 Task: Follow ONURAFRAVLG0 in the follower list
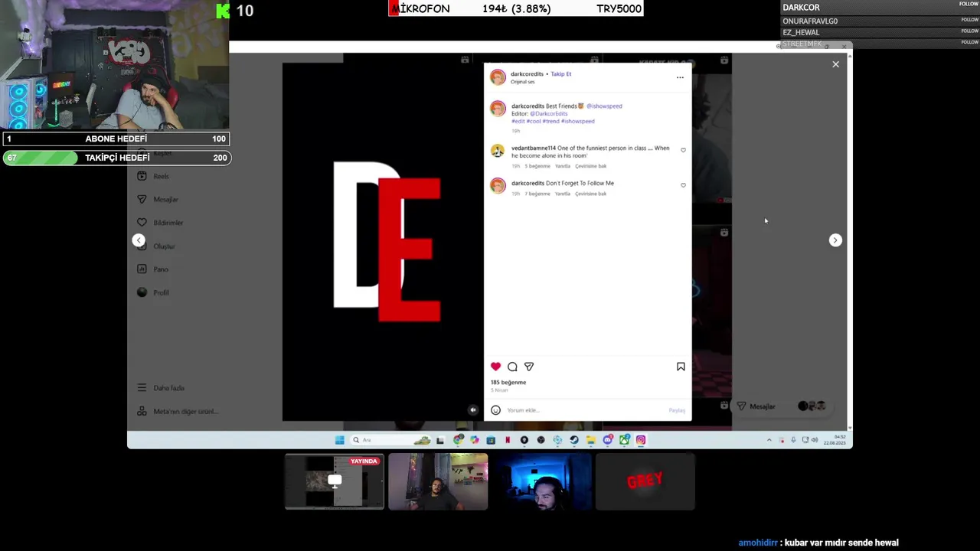tap(969, 19)
